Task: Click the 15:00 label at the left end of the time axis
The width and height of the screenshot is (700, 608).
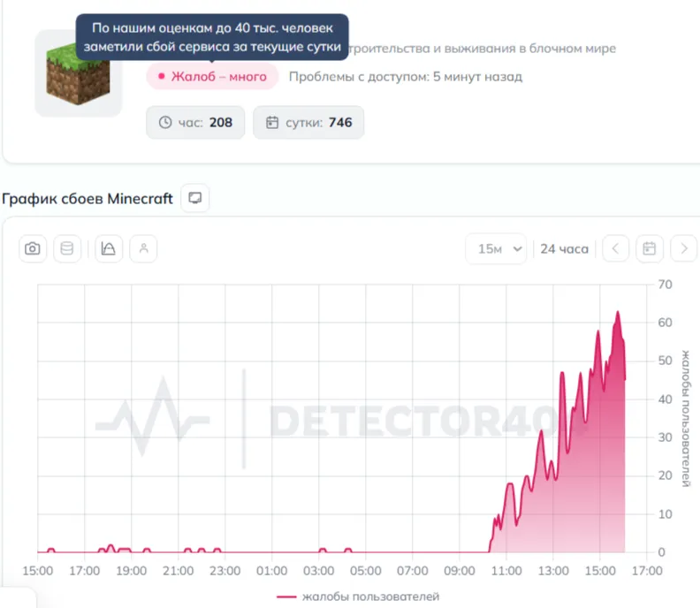Action: (x=37, y=571)
